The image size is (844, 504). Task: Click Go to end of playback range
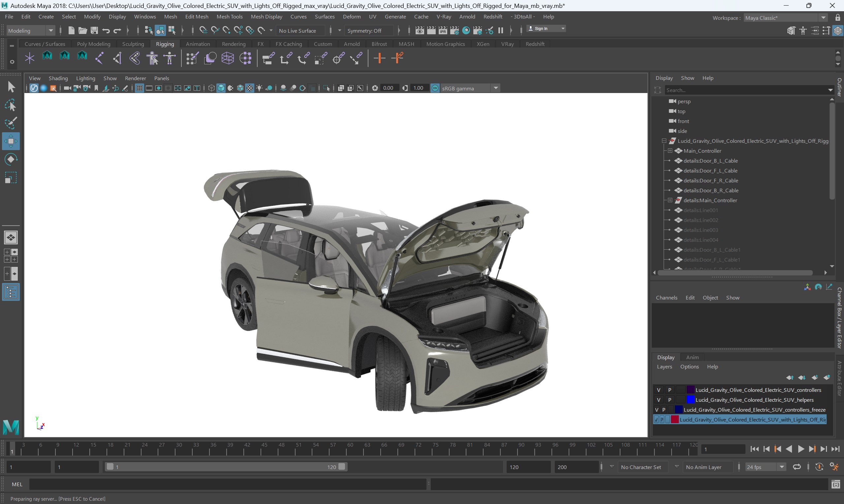835,449
